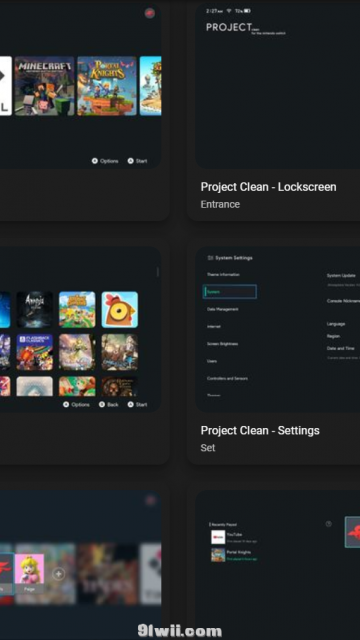Screen dimensions: 360x640
Task: Click the large red avatar in profile preview
Action: (x=353, y=532)
